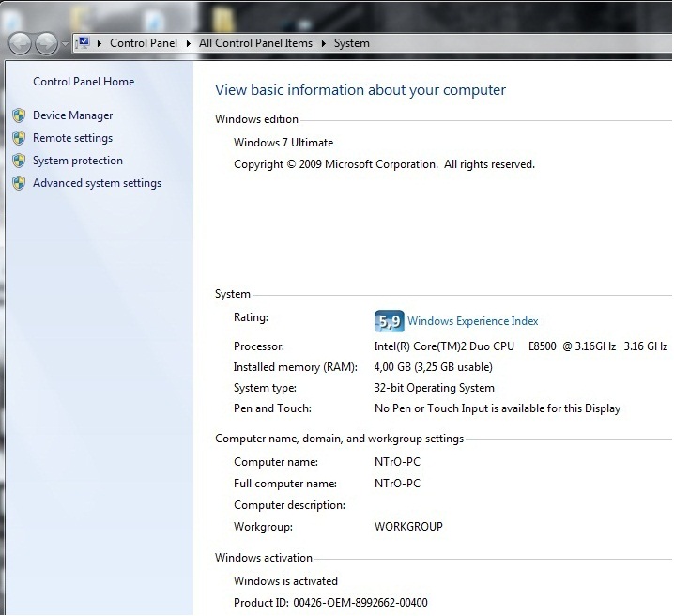Image resolution: width=674 pixels, height=616 pixels.
Task: Select Control Panel in the breadcrumb
Action: pos(144,43)
